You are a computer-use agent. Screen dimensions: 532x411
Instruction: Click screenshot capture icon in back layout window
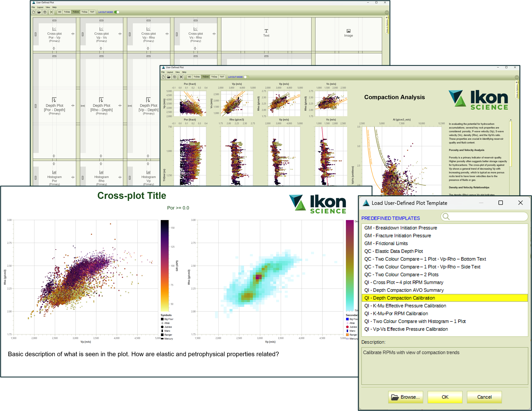tap(51, 12)
